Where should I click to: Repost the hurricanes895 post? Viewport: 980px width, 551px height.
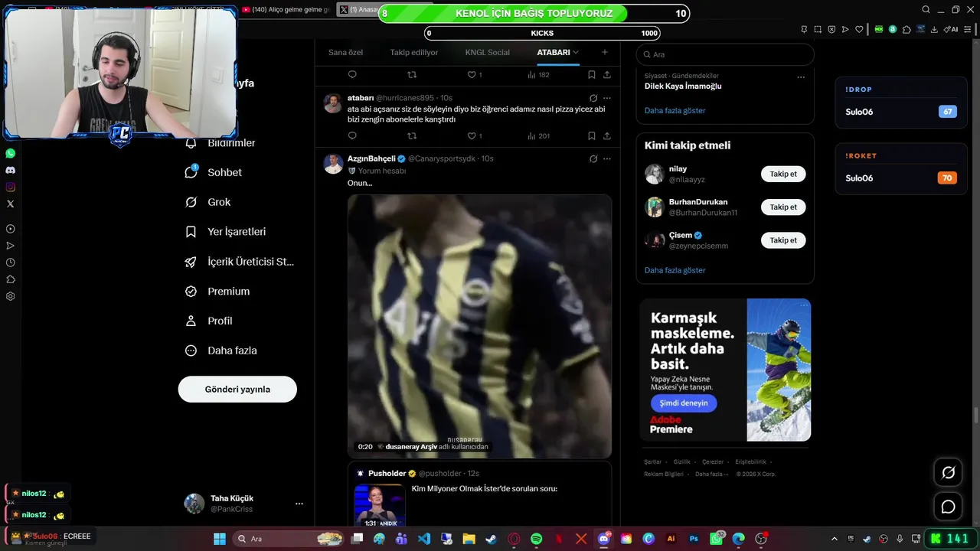tap(412, 135)
